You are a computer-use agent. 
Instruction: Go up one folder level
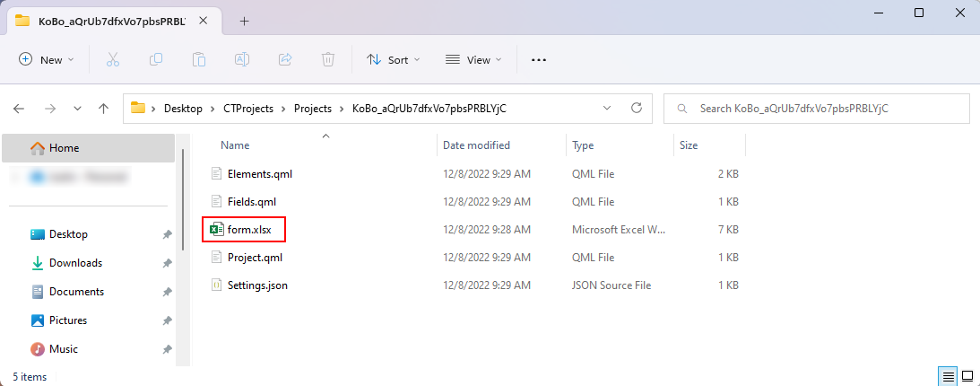(103, 108)
